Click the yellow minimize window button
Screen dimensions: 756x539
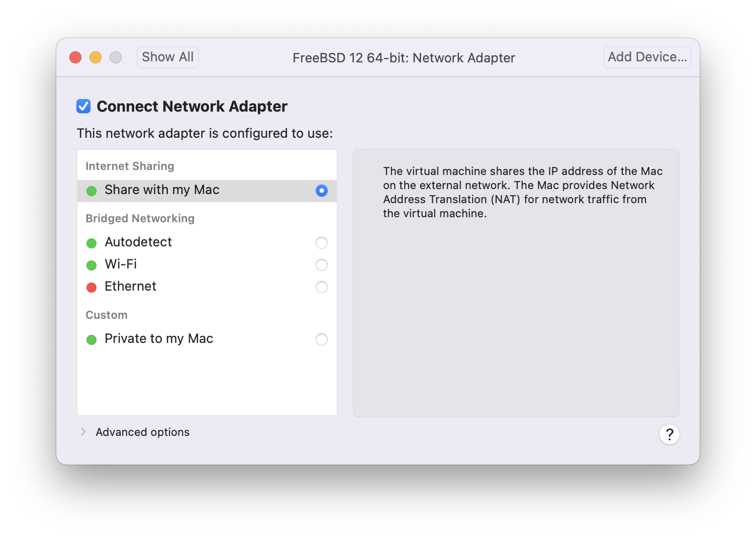[96, 57]
